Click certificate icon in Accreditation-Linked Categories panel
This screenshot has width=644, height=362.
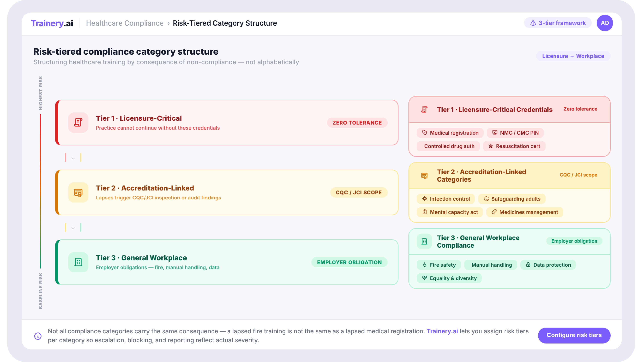point(424,176)
